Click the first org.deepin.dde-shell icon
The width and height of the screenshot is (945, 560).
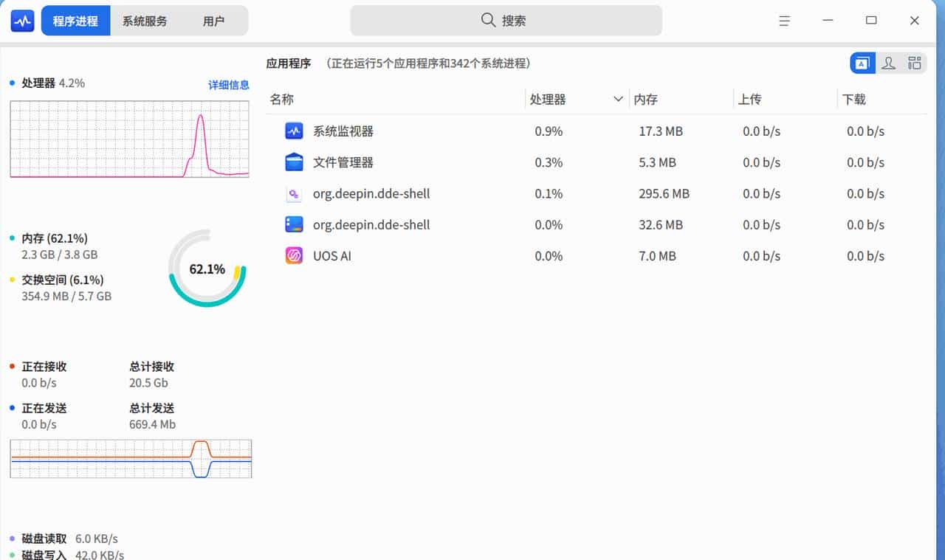pos(294,193)
